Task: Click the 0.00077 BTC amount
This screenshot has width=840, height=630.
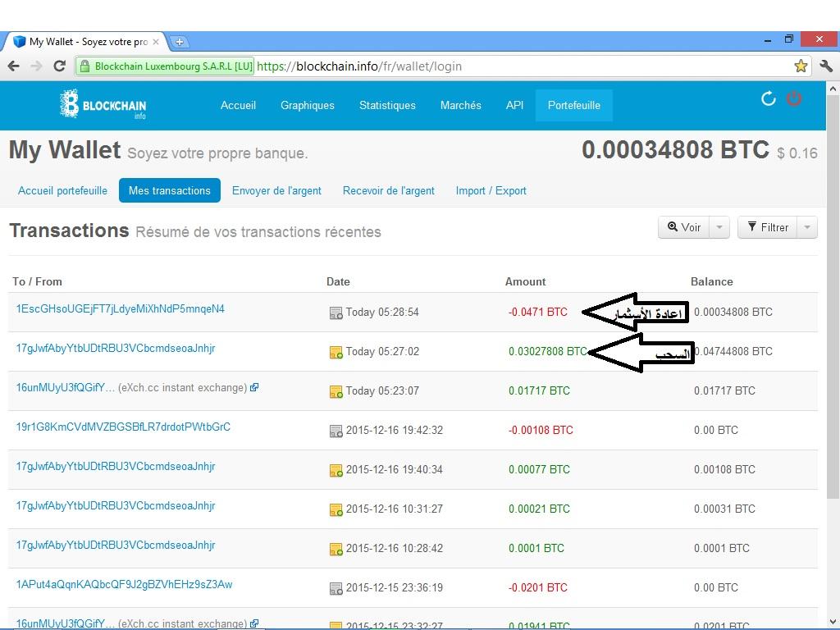Action: click(539, 470)
